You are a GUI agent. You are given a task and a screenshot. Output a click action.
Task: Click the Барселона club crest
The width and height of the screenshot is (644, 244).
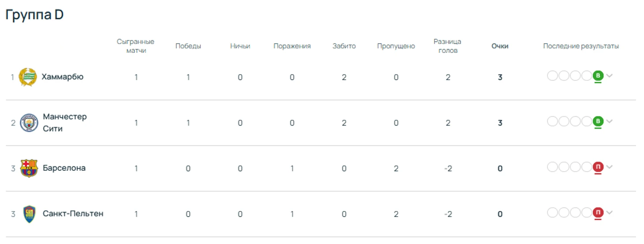click(29, 168)
